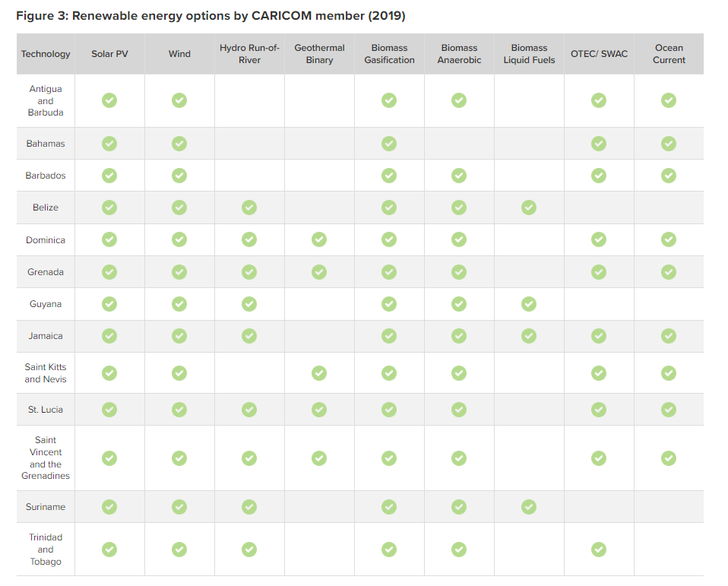
Task: Click the 'Barbados' row label
Action: tap(46, 176)
